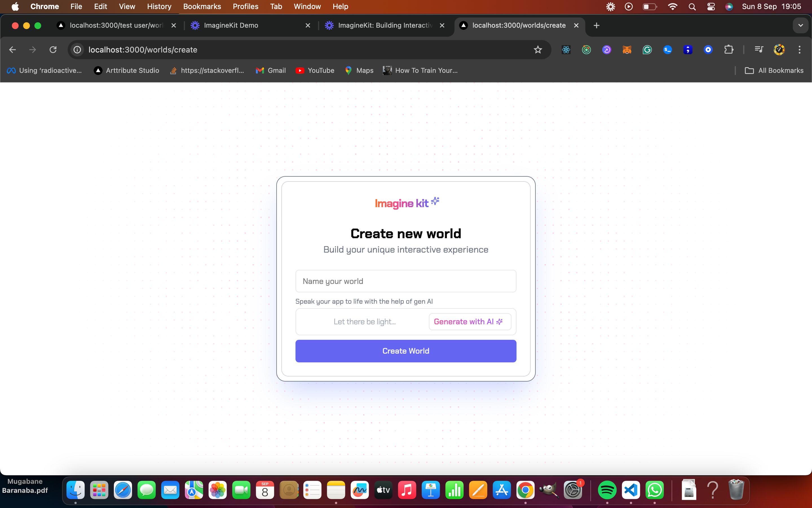Open Wi-Fi status menu
812x508 pixels.
click(672, 6)
